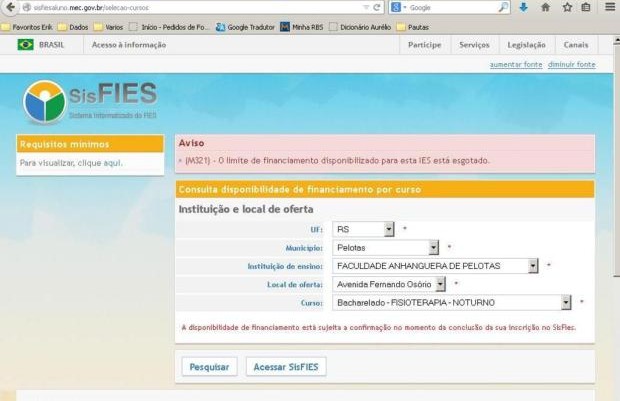Click the diminuir fonte link

click(572, 64)
